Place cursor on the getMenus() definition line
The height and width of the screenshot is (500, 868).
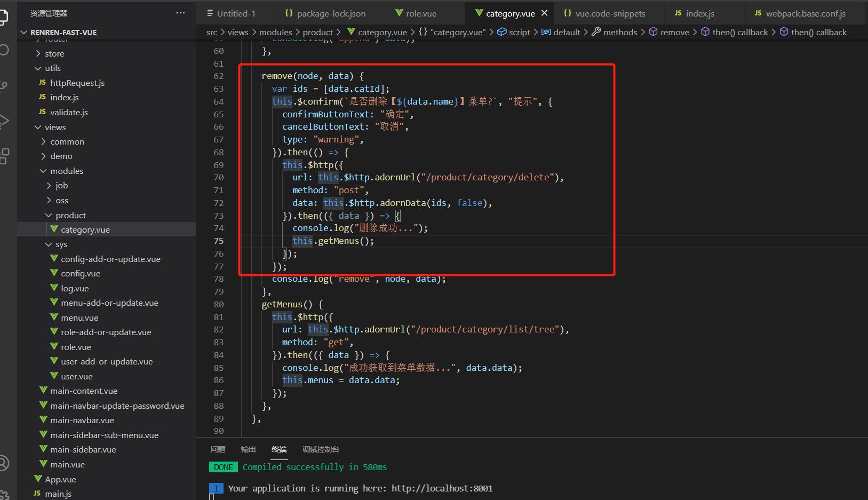click(x=292, y=305)
